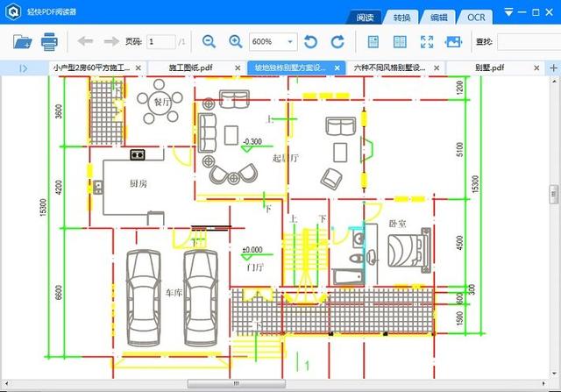
Task: Add a new tab with the plus button
Action: click(553, 68)
